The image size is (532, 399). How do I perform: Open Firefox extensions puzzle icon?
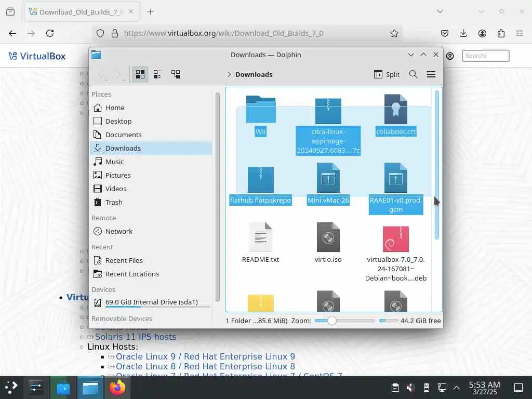click(x=501, y=33)
